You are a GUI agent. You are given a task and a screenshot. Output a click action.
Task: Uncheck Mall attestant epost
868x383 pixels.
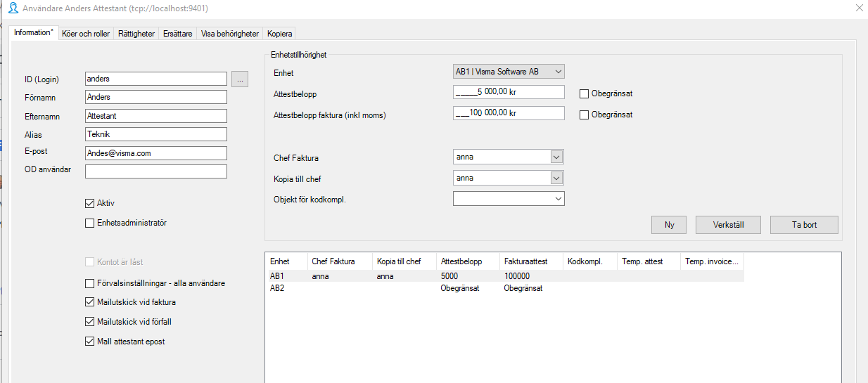click(89, 342)
